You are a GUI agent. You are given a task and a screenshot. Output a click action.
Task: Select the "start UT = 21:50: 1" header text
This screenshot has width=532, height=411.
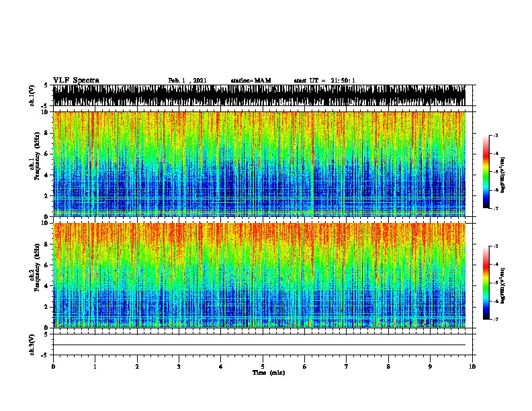point(324,81)
